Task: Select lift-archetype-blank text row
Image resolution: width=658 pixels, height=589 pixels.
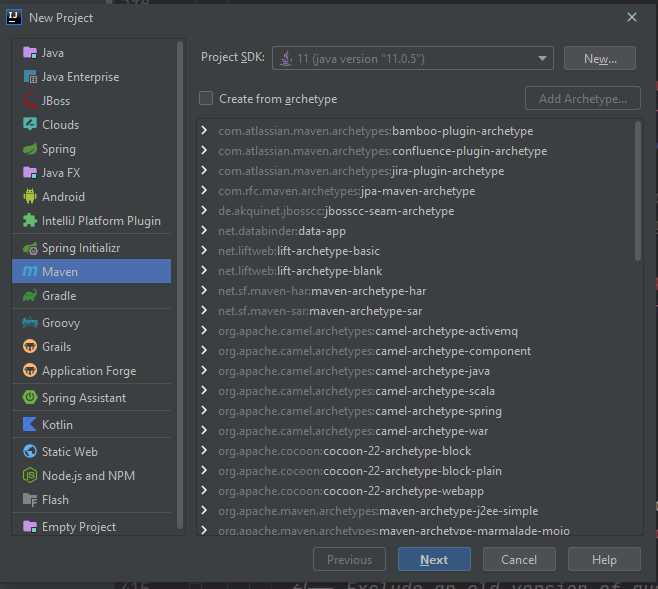Action: (x=300, y=271)
